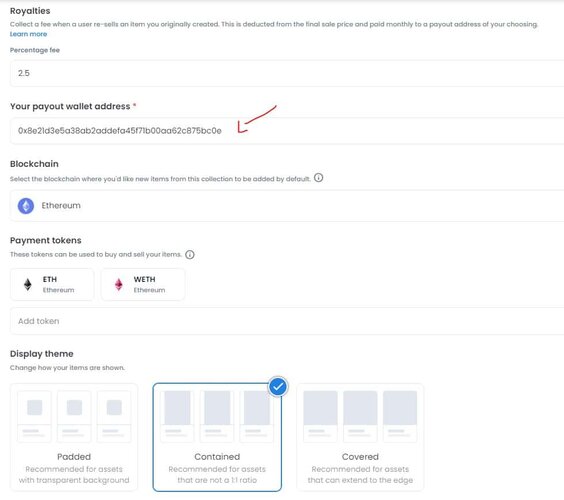Select the Contained display theme
Screen dimensions: 564x500
pyautogui.click(x=217, y=437)
